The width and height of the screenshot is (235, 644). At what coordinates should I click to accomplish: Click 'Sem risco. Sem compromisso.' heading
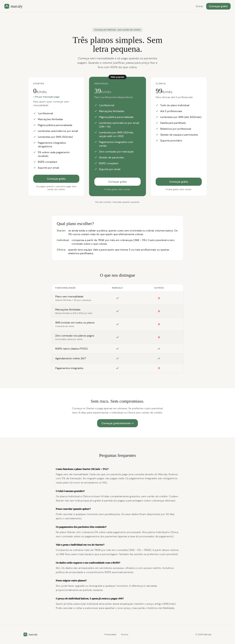(x=117, y=401)
